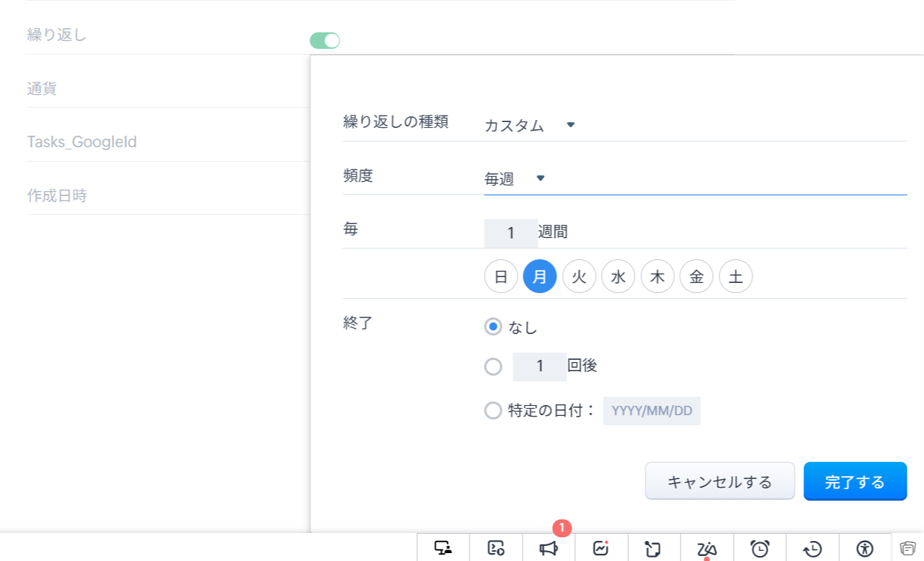
Task: Select 金 (Friday) day circle
Action: coord(696,277)
